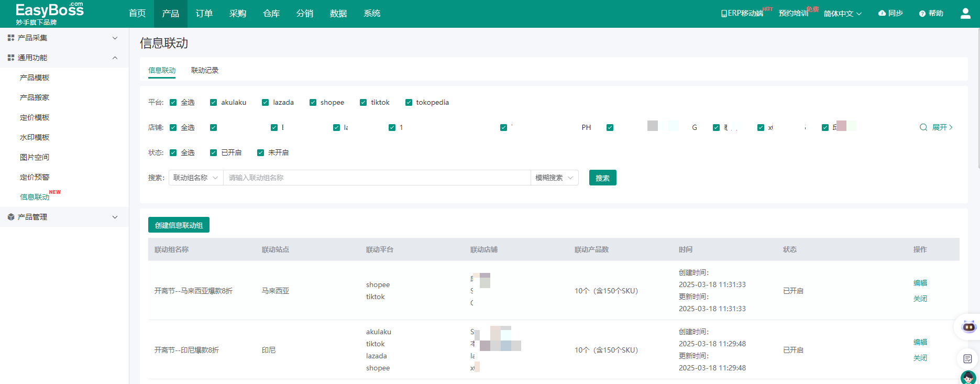Uncheck the 未开启 status checkbox

(260, 152)
